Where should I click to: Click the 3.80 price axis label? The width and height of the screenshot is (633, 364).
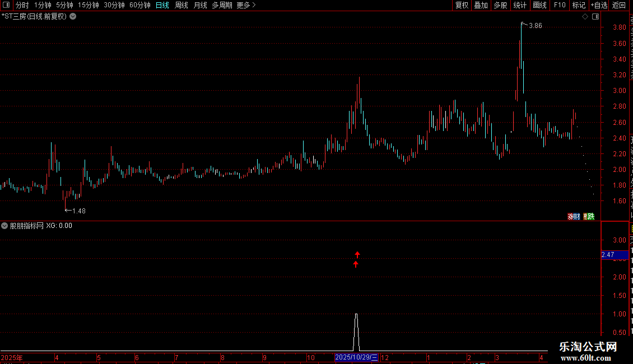click(x=619, y=27)
